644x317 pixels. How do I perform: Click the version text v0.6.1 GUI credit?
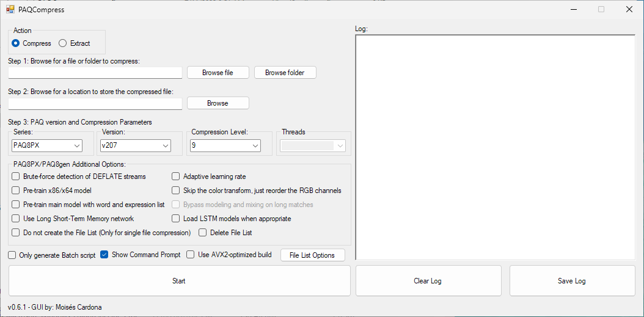(x=54, y=307)
